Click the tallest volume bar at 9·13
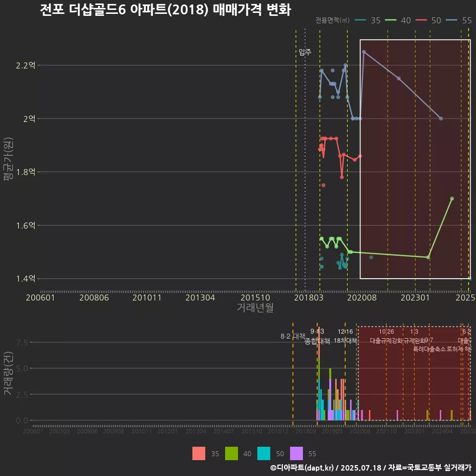 click(319, 374)
